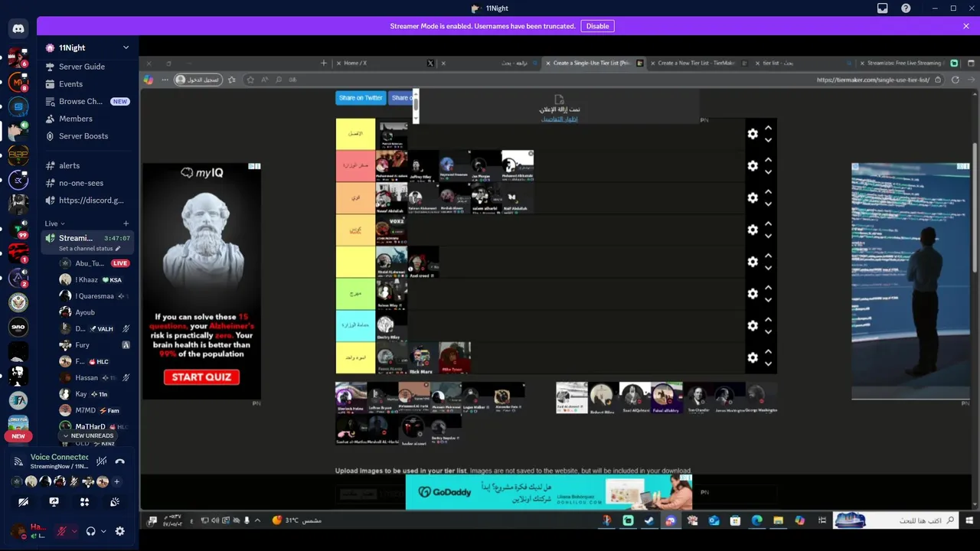
Task: Click Share on Twitter button
Action: pos(361,98)
